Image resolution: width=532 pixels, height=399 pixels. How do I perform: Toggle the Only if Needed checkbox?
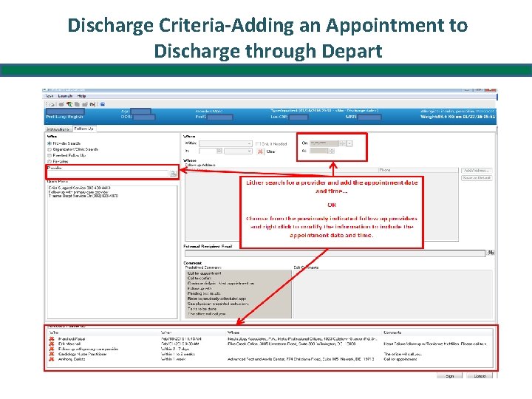point(258,144)
